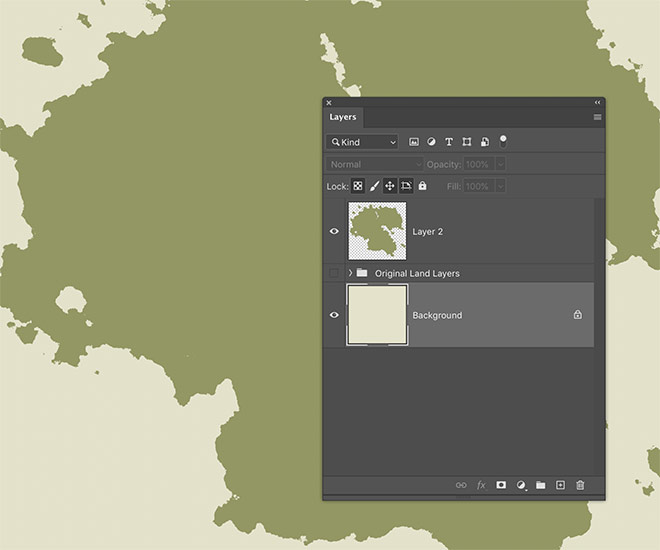Lock transparent pixels button

tap(357, 186)
